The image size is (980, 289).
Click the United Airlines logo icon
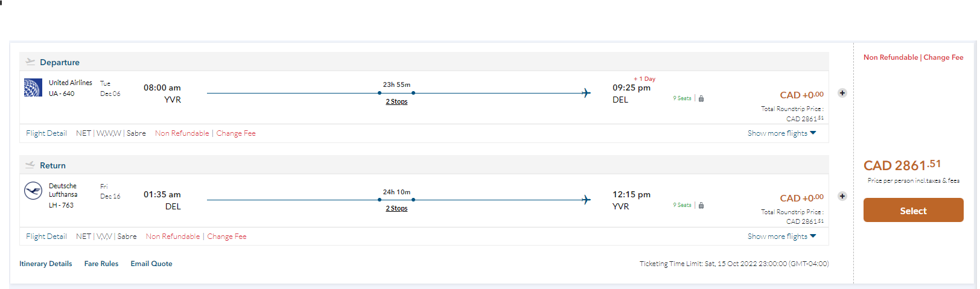[33, 88]
